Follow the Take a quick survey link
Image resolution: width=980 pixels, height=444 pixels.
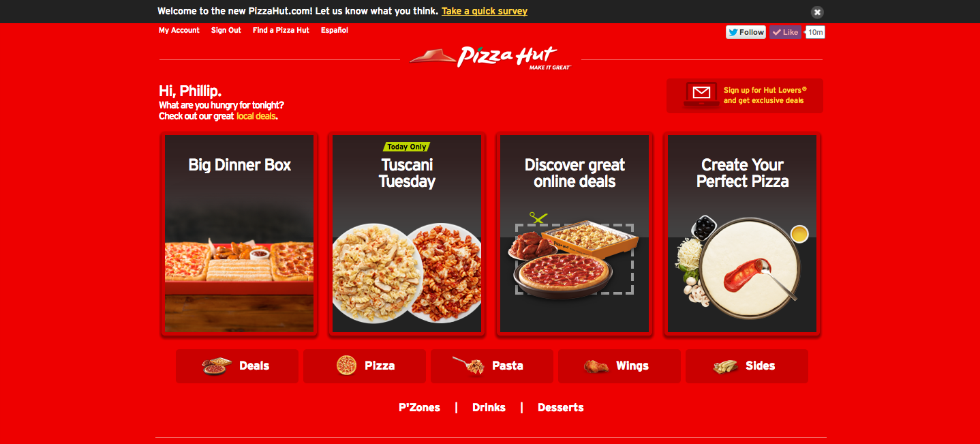pyautogui.click(x=485, y=12)
